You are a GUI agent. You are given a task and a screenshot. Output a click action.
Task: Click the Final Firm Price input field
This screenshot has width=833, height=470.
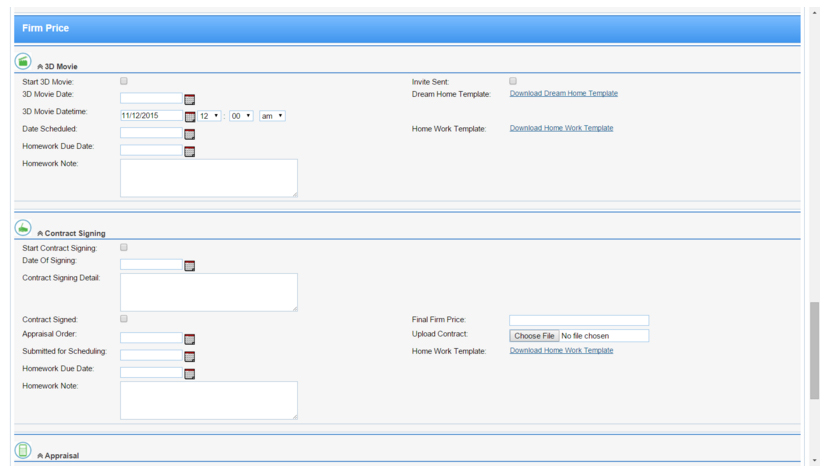[x=579, y=320]
